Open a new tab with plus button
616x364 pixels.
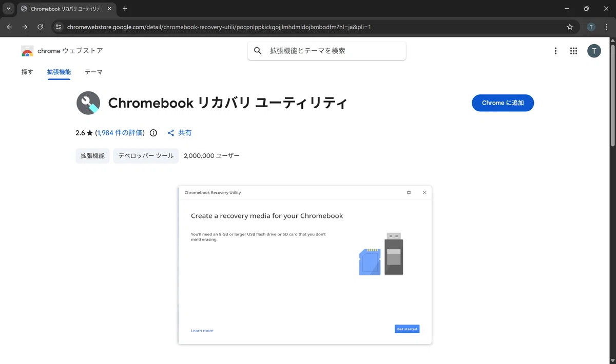pyautogui.click(x=125, y=9)
